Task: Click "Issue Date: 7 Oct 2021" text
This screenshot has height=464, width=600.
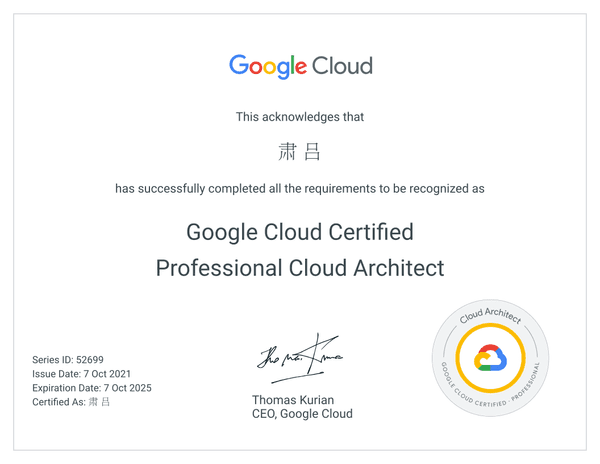Action: point(82,374)
